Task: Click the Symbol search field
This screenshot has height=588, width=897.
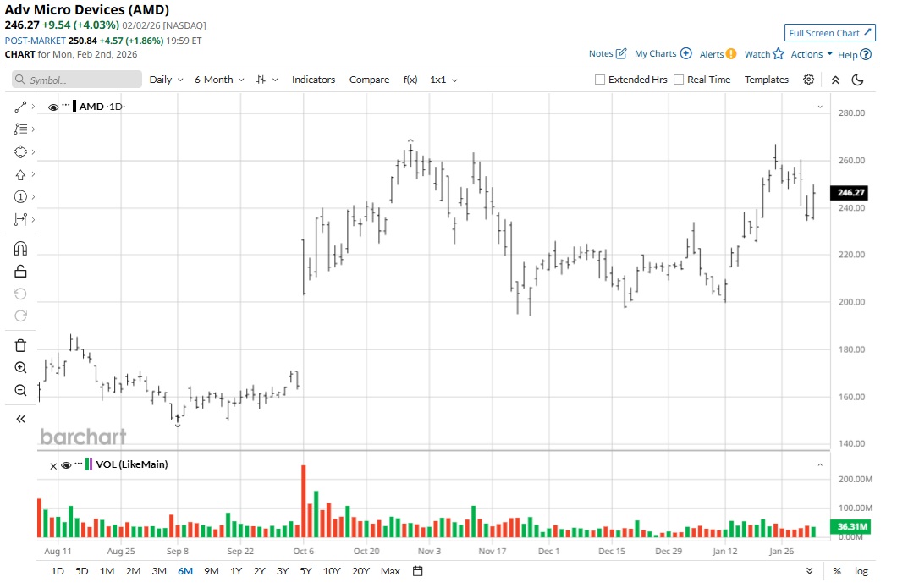Action: pyautogui.click(x=77, y=80)
